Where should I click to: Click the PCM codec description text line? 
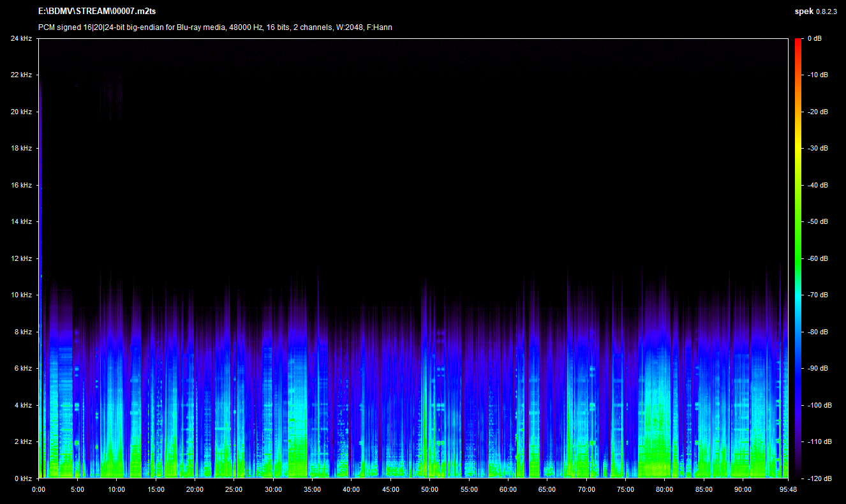214,27
